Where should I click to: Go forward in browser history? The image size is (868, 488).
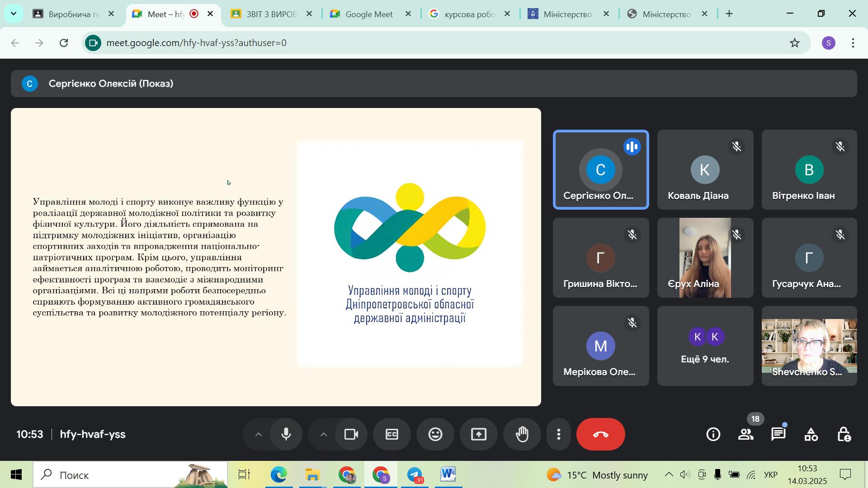39,43
